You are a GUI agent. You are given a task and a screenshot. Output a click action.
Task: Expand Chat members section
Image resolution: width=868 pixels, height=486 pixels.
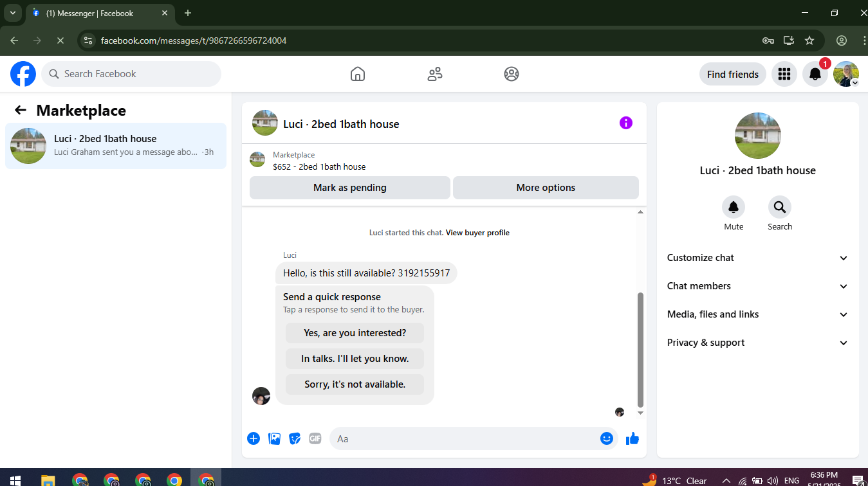pos(758,286)
